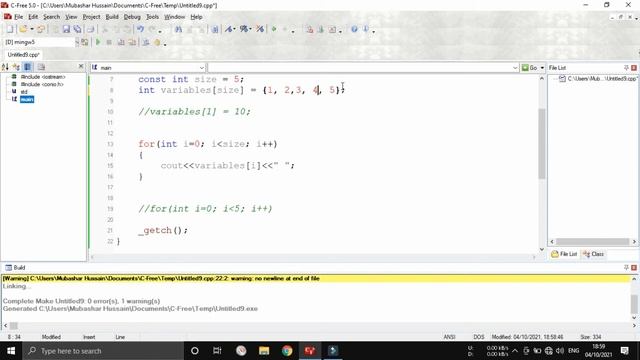Click the New file toolbar icon
Screen dimensions: 640x360
click(10, 29)
